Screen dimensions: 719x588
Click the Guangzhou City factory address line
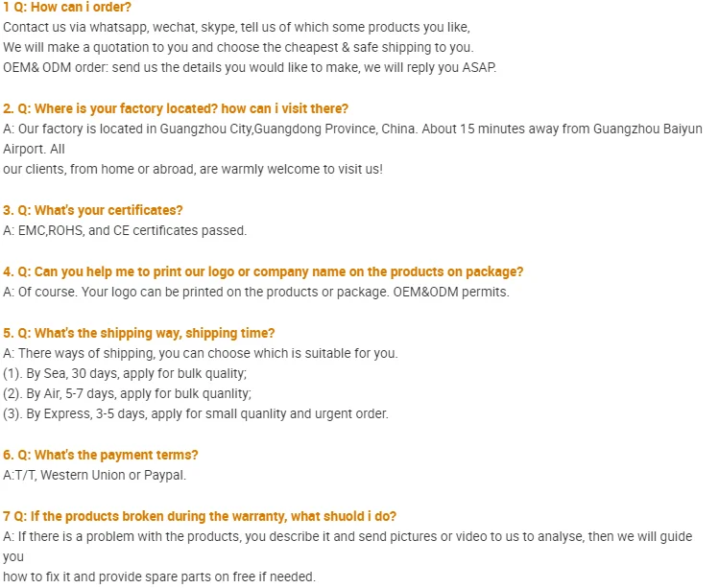[x=352, y=129]
